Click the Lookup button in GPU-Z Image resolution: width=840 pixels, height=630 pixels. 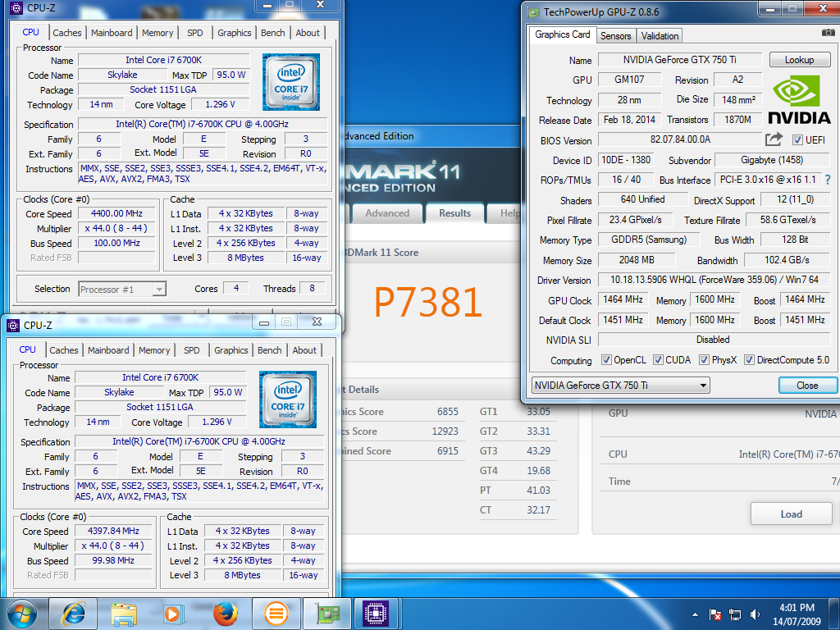799,59
